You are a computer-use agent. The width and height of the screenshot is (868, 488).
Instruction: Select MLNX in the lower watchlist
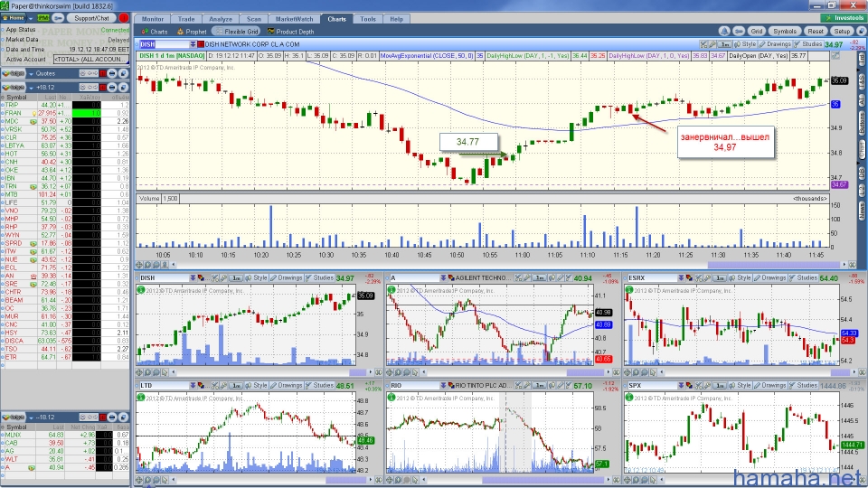point(14,435)
